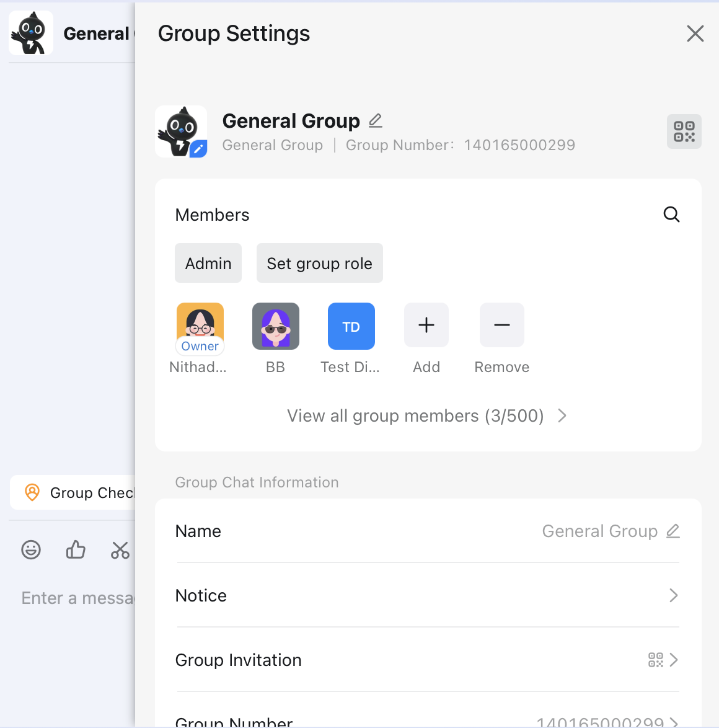Click the thumbs up reaction icon
Screen dimensions: 719x728
point(75,549)
